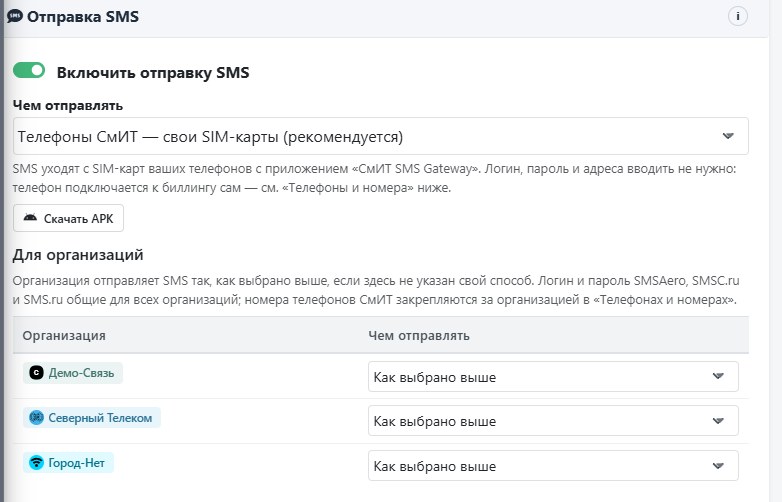Expand sending method dropdown for Город-Нет
The height and width of the screenshot is (502, 782).
tap(553, 466)
